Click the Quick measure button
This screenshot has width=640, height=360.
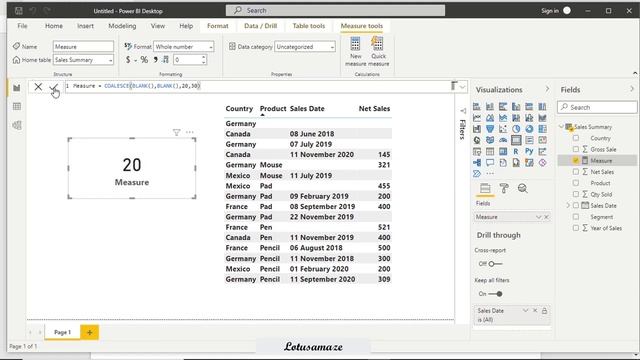pyautogui.click(x=378, y=51)
